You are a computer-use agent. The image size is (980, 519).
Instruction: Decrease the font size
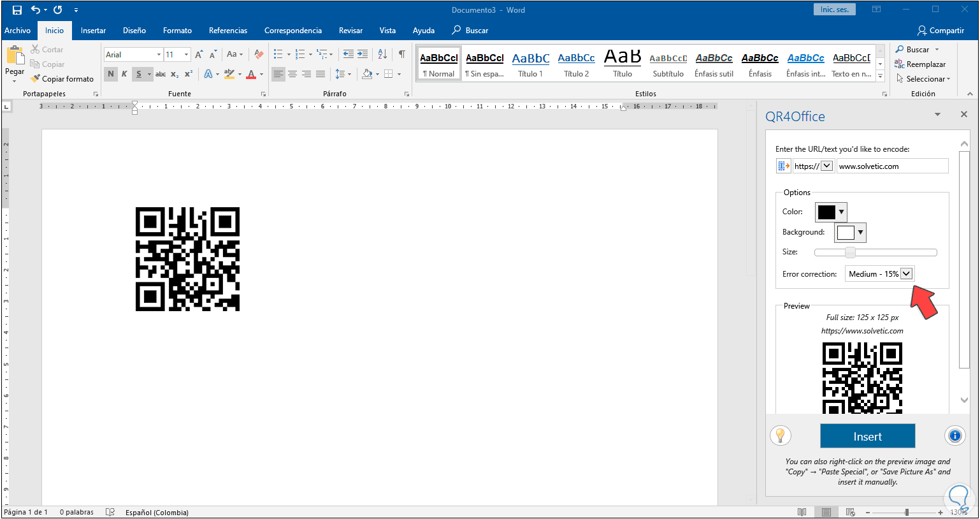(213, 55)
